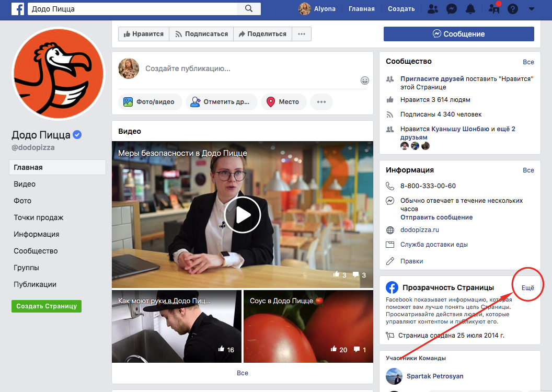Click the Отметить др... tag friends option
Viewport: 552px width, 392px height.
click(x=222, y=102)
